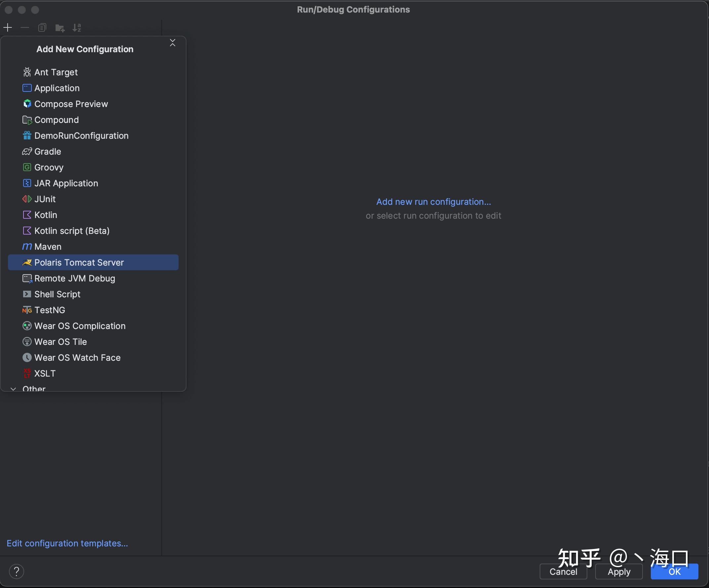The width and height of the screenshot is (709, 588).
Task: Click copy configuration button in toolbar
Action: (x=42, y=27)
